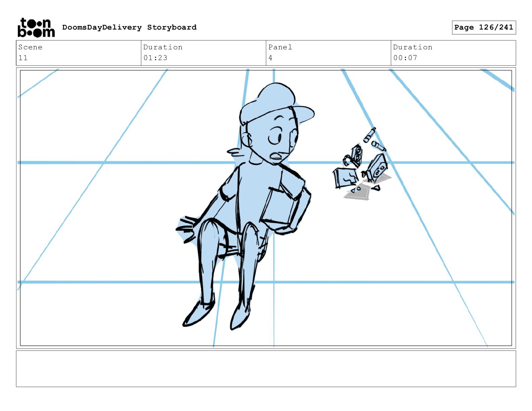Screen dimensions: 532x411
Task: Click the 'Panel' label
Action: [x=280, y=47]
